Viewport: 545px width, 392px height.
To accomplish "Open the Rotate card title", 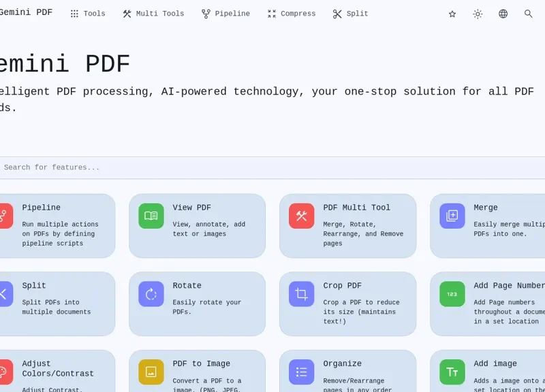I will 187,286.
